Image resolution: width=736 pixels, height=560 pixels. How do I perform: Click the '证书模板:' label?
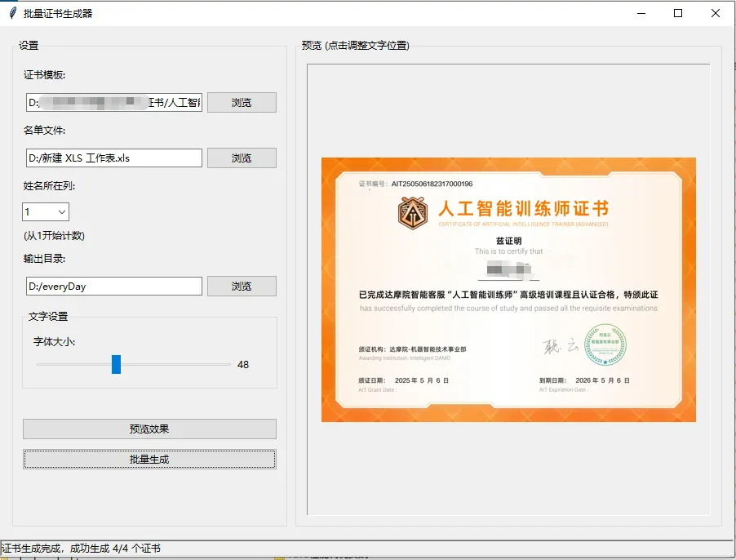coord(45,74)
